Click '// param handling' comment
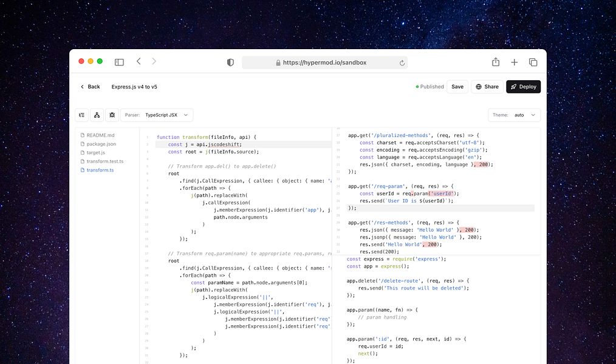 [382, 317]
